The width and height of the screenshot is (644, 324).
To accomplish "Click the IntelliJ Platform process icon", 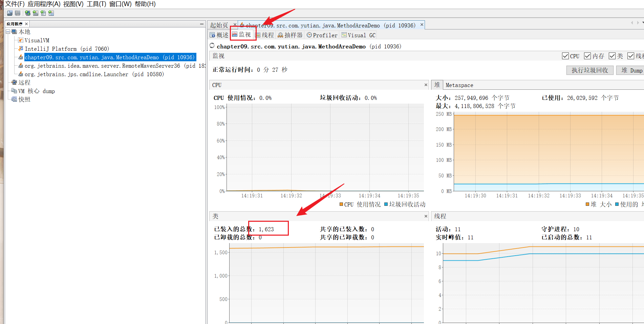I will tap(21, 49).
